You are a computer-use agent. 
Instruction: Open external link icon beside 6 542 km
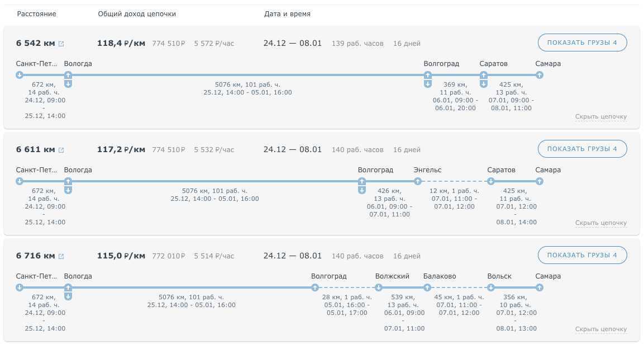(x=61, y=44)
